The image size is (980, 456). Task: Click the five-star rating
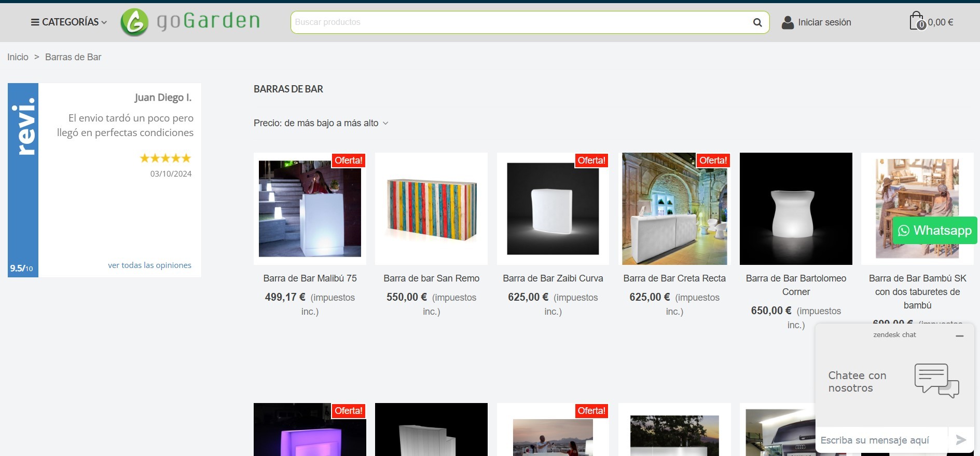point(165,158)
